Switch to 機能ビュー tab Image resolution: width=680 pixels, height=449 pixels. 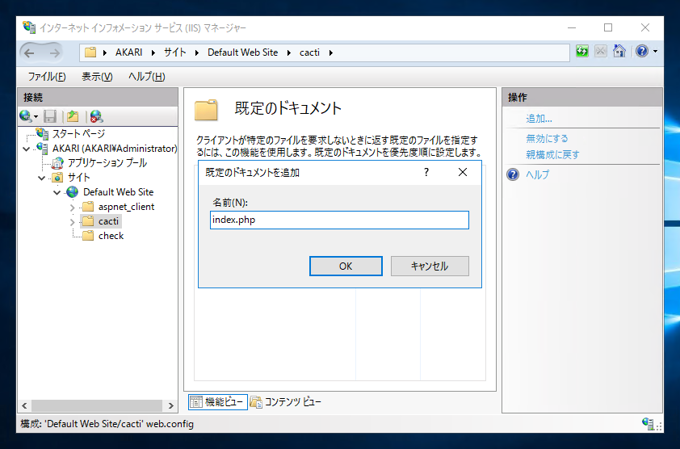[218, 402]
